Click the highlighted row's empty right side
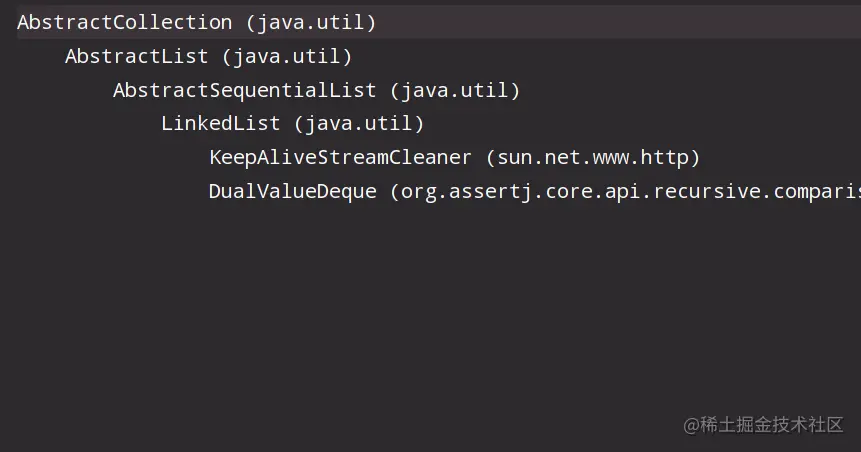Image resolution: width=861 pixels, height=452 pixels. pos(620,22)
